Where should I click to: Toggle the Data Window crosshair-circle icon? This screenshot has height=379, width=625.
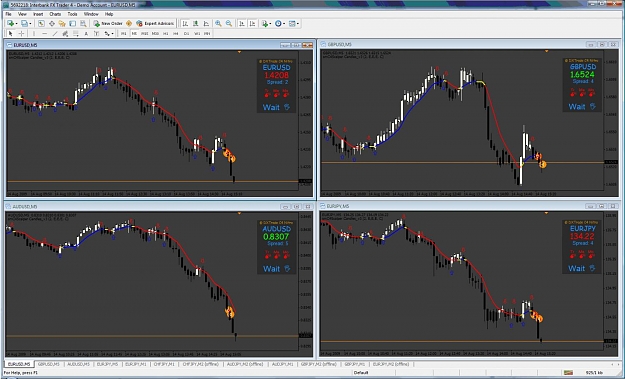tap(52, 24)
